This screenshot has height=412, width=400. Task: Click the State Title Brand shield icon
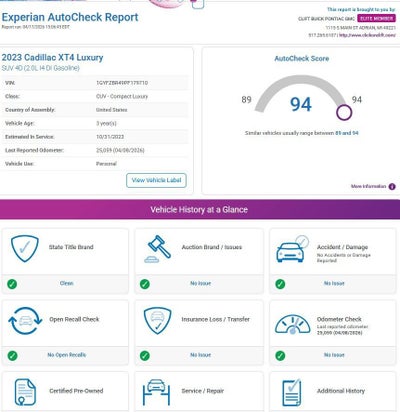click(25, 248)
